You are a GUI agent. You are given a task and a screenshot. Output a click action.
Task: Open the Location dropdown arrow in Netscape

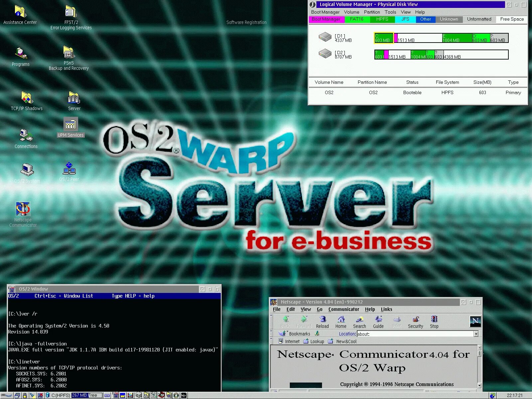(x=476, y=334)
